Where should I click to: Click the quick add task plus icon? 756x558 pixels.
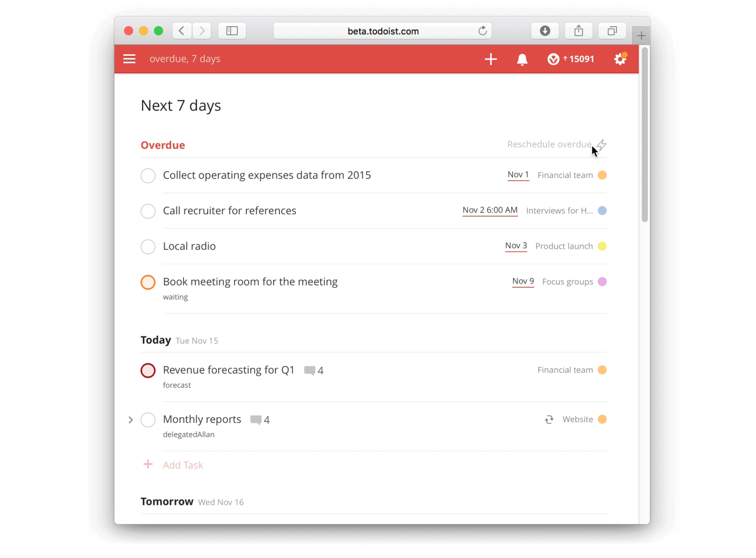click(x=491, y=59)
